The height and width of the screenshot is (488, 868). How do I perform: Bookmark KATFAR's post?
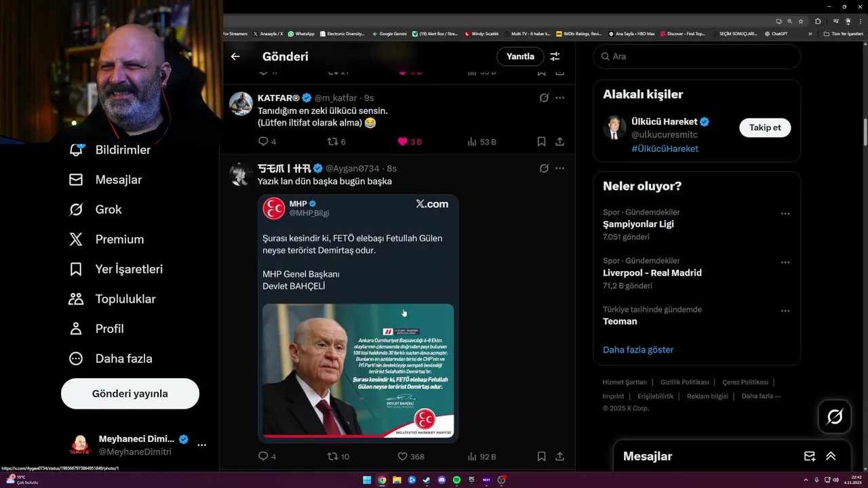(541, 142)
